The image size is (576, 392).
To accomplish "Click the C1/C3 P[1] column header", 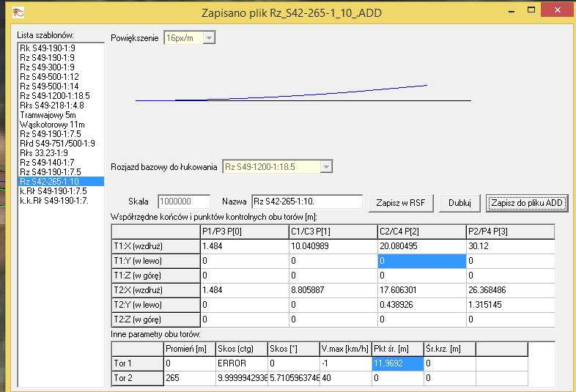I will click(333, 232).
